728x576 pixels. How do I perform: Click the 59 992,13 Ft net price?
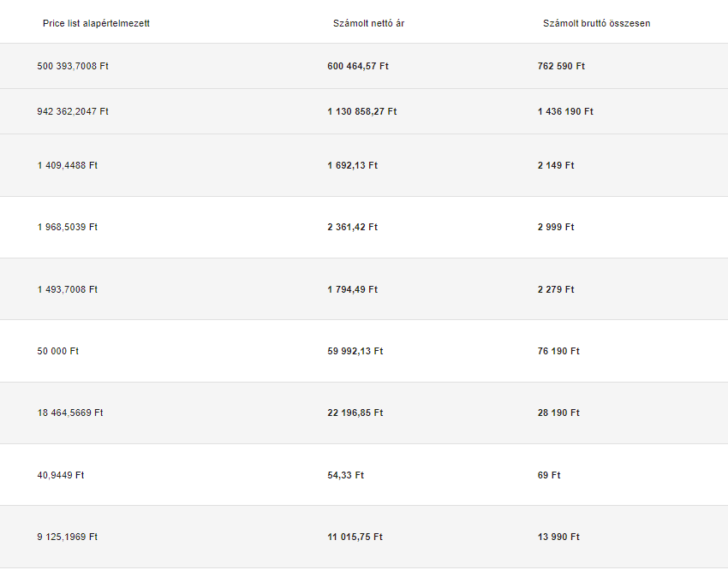point(355,351)
